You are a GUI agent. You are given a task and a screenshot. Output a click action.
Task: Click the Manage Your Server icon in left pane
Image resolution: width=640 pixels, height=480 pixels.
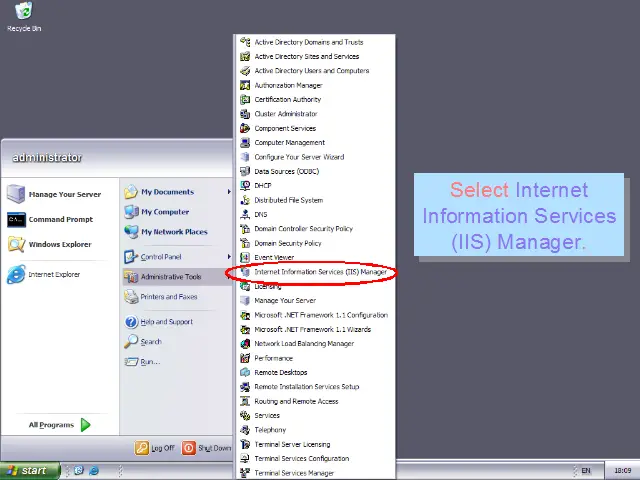click(x=16, y=194)
